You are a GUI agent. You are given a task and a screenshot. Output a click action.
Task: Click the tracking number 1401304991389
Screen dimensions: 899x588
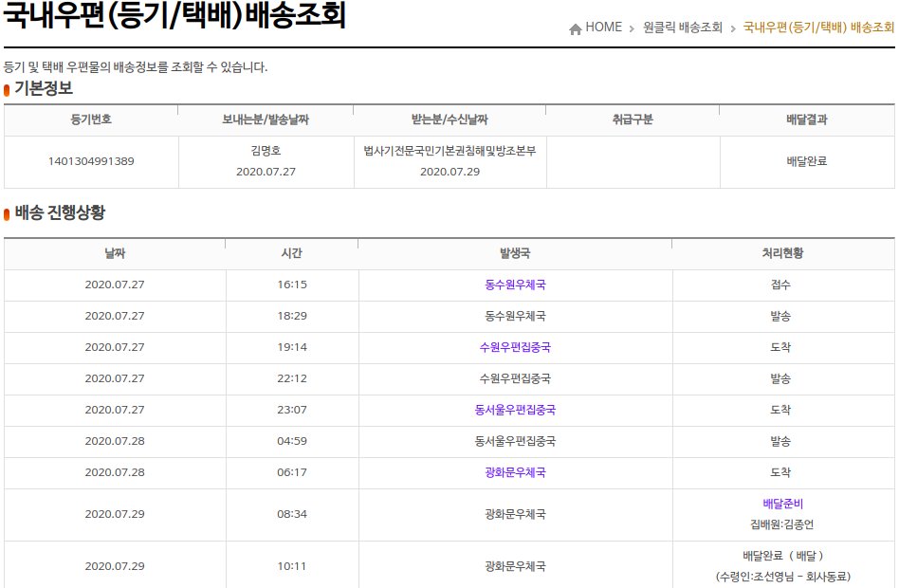pos(91,161)
